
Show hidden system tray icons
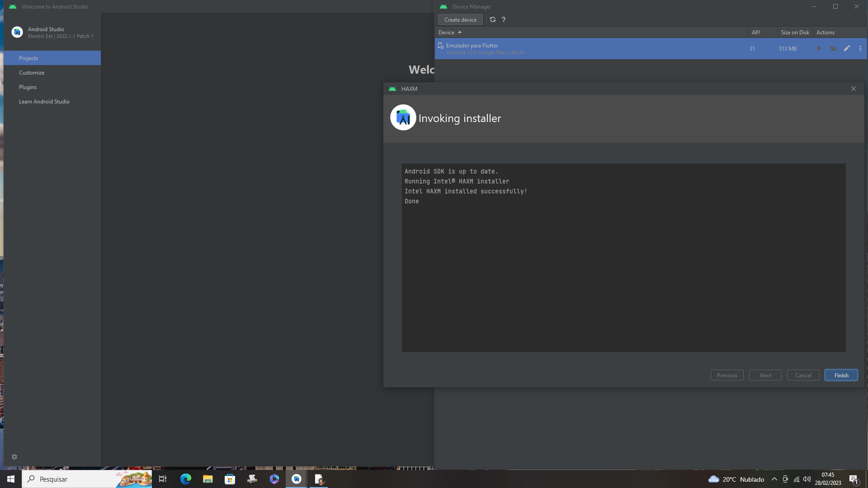[774, 479]
